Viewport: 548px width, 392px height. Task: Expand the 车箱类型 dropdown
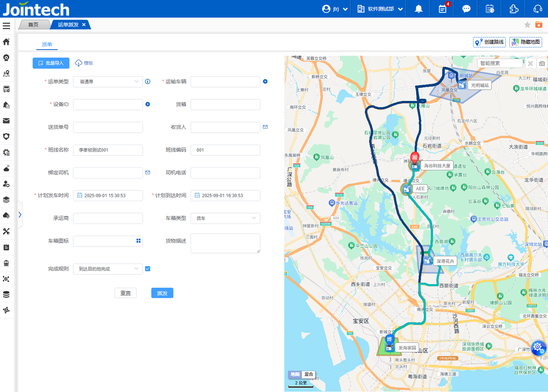[x=225, y=218]
